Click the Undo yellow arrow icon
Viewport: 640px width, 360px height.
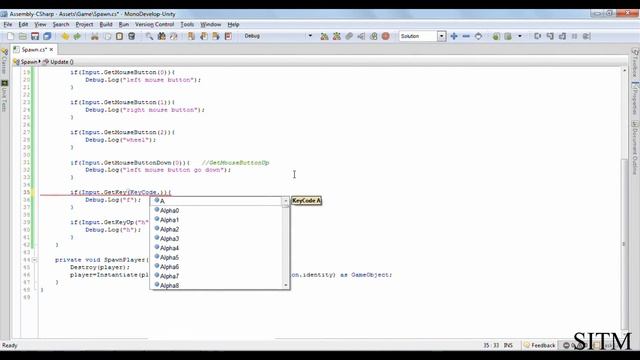[x=65, y=36]
